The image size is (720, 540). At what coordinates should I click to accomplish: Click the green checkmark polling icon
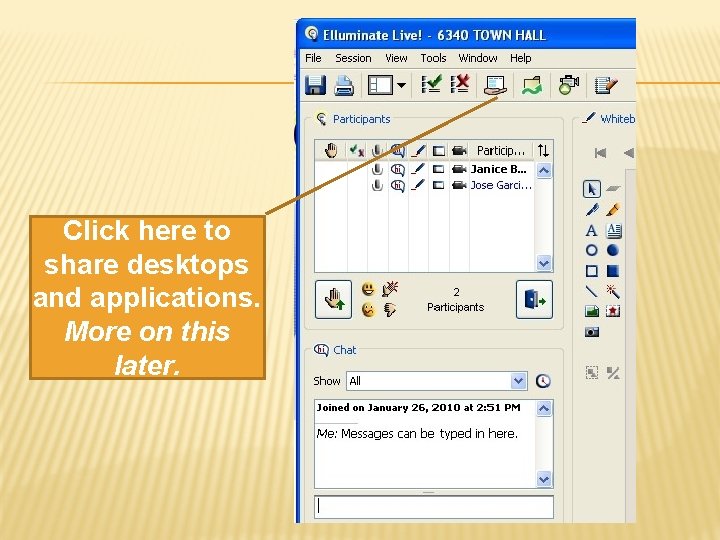pyautogui.click(x=432, y=84)
